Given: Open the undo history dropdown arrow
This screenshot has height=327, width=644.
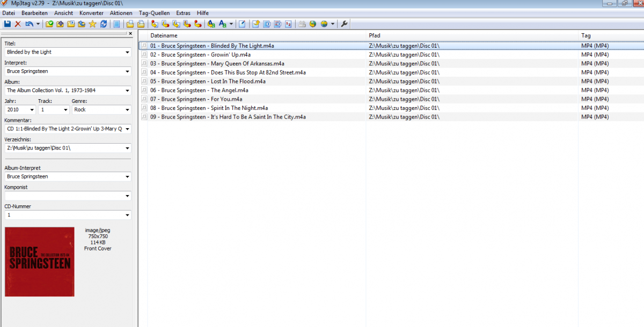Looking at the screenshot, I should pos(38,24).
